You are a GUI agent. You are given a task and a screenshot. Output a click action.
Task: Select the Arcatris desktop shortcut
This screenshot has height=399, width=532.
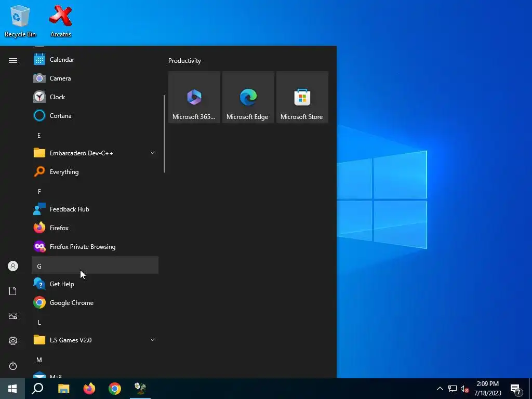[x=61, y=21]
